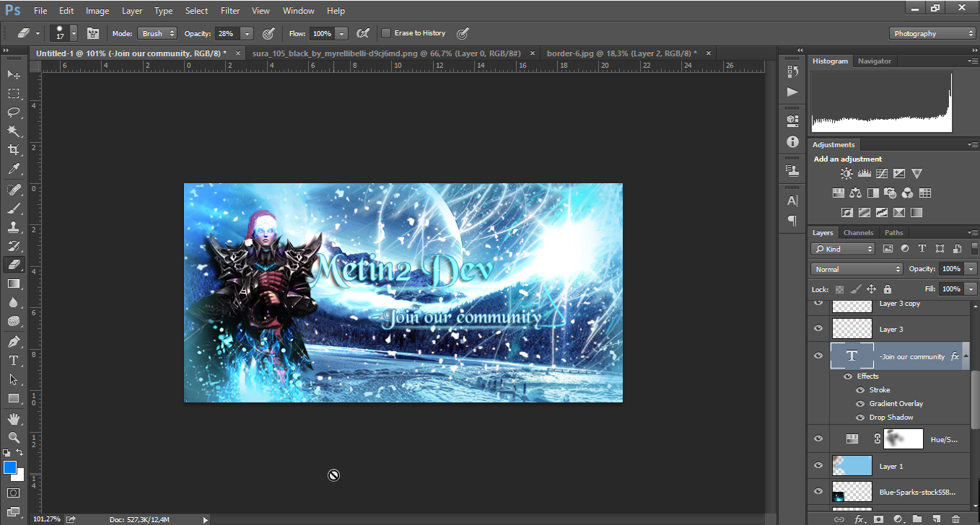Screen dimensions: 980x525
Task: Toggle Stroke effect visibility
Action: 860,390
